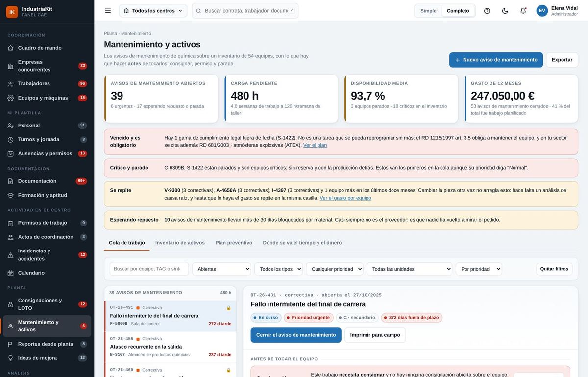588x377 pixels.
Task: Click lock icon on OT-26-460 row
Action: coord(228,370)
